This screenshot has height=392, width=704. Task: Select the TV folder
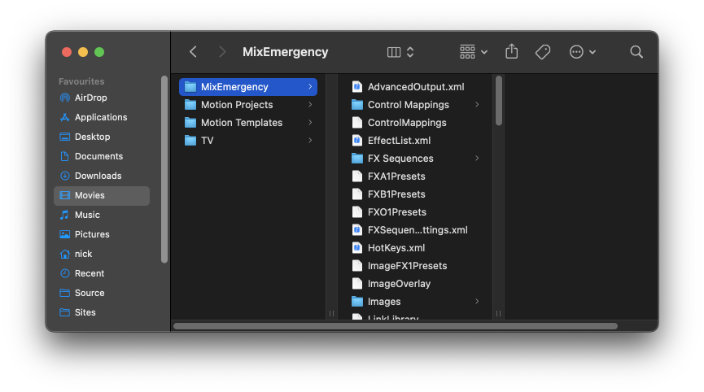248,141
